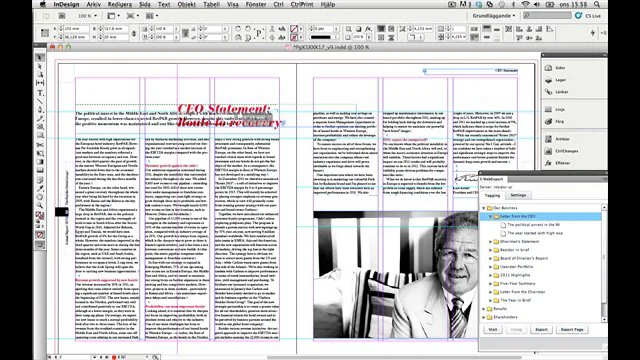Select the Pen tool
Viewport: 640px width, 360px height.
tap(40, 110)
